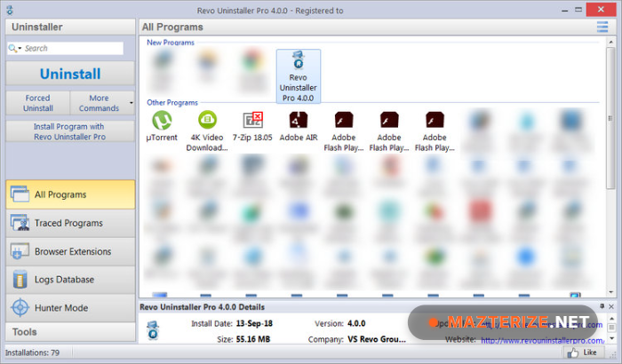This screenshot has width=622, height=364.
Task: Click the Revo icon in Details panel
Action: pos(153,330)
